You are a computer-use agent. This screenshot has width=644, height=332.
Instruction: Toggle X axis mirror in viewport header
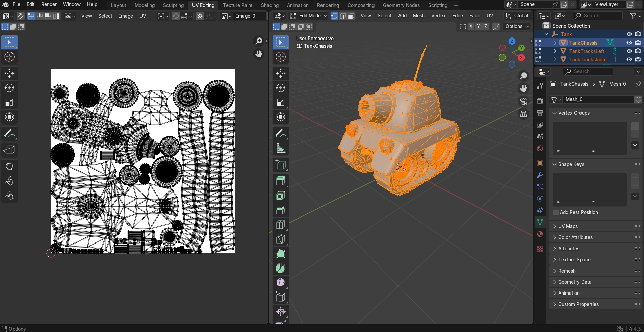[471, 26]
